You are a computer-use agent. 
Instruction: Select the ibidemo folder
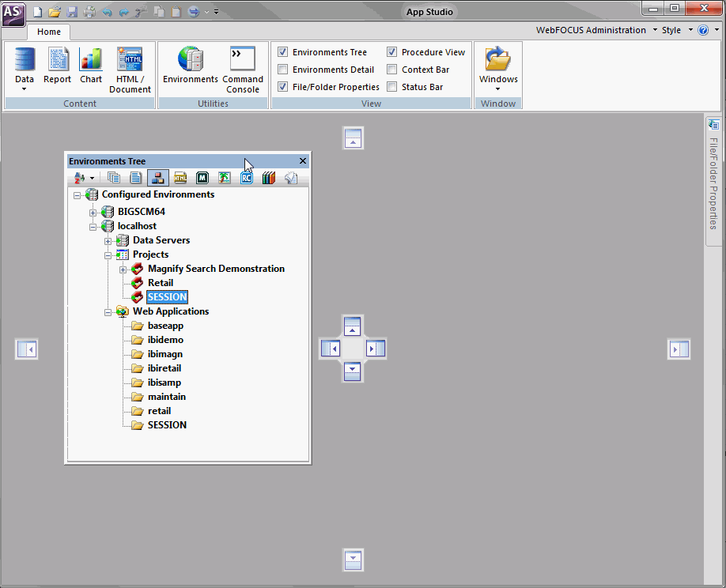click(x=165, y=340)
